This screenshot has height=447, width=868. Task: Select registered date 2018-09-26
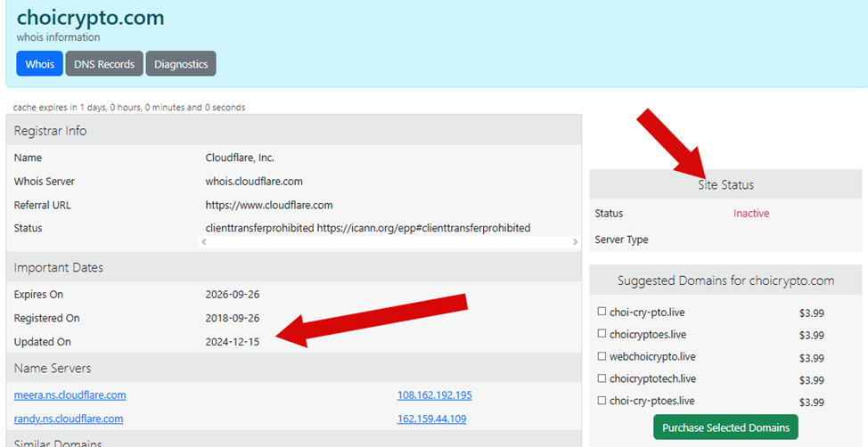(233, 318)
